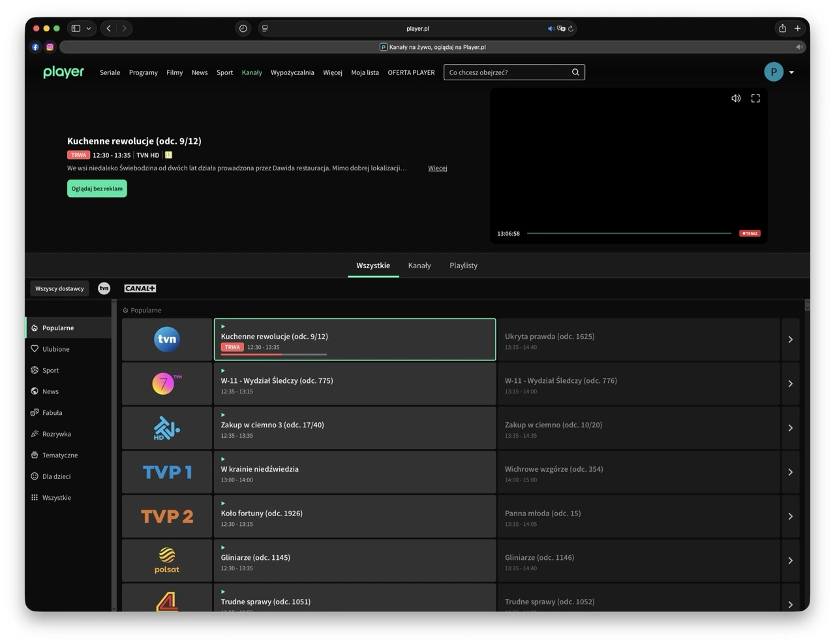Screen dimensions: 835x644
Task: Click the Oglądaj bez reklam button
Action: click(x=97, y=189)
